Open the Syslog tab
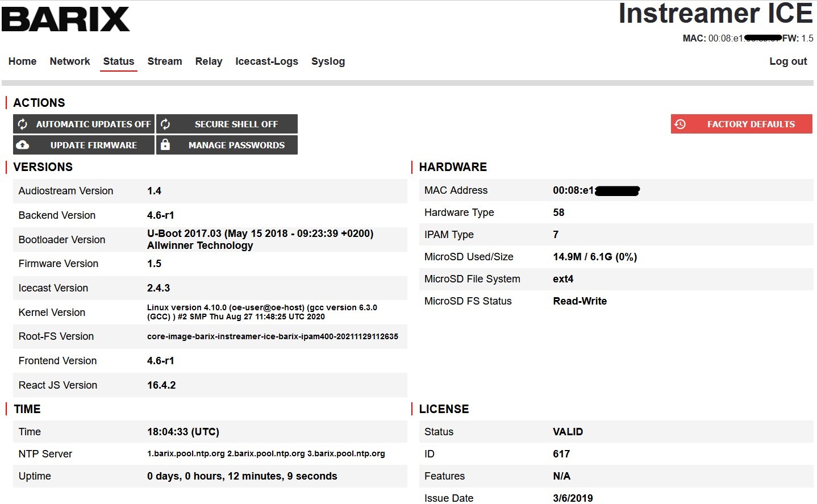 tap(328, 61)
